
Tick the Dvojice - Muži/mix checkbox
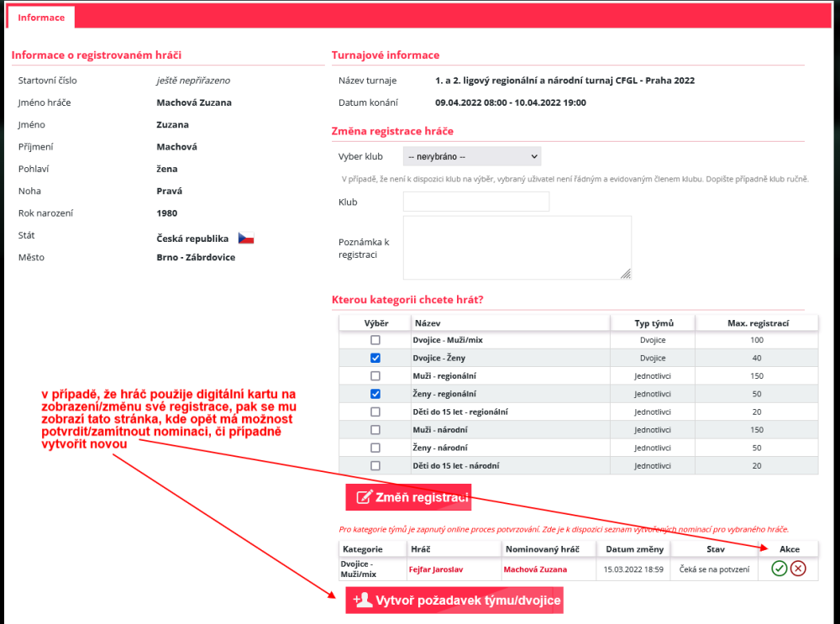point(375,340)
